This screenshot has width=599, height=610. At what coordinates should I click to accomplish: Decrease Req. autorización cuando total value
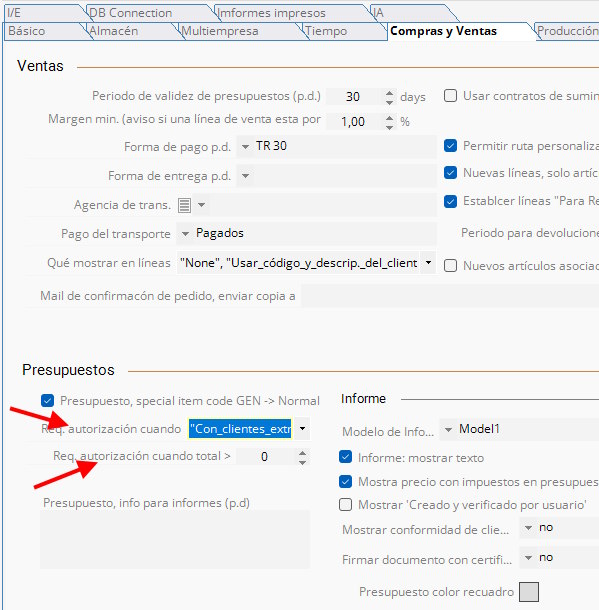coord(302,462)
